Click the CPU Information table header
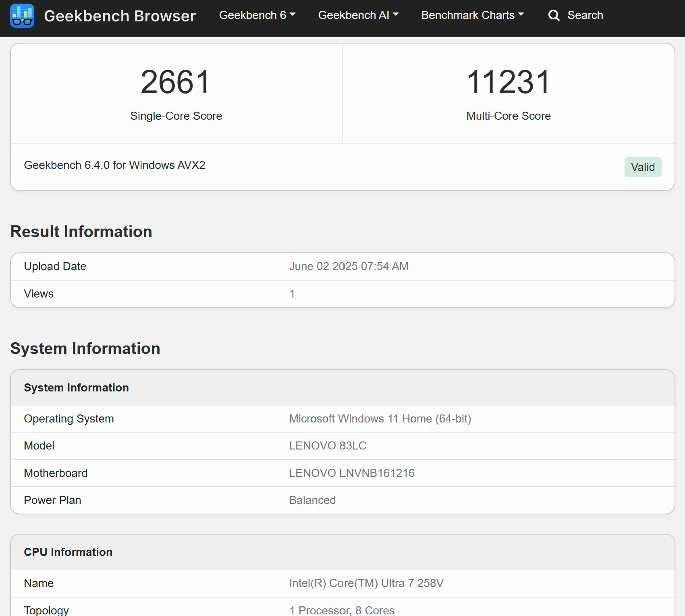This screenshot has height=616, width=685. click(x=68, y=552)
